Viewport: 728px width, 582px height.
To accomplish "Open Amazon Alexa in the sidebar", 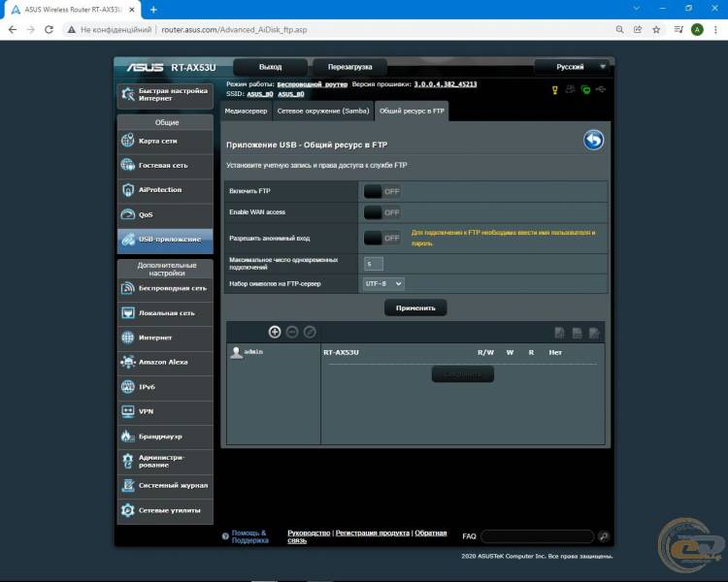I will (x=165, y=363).
